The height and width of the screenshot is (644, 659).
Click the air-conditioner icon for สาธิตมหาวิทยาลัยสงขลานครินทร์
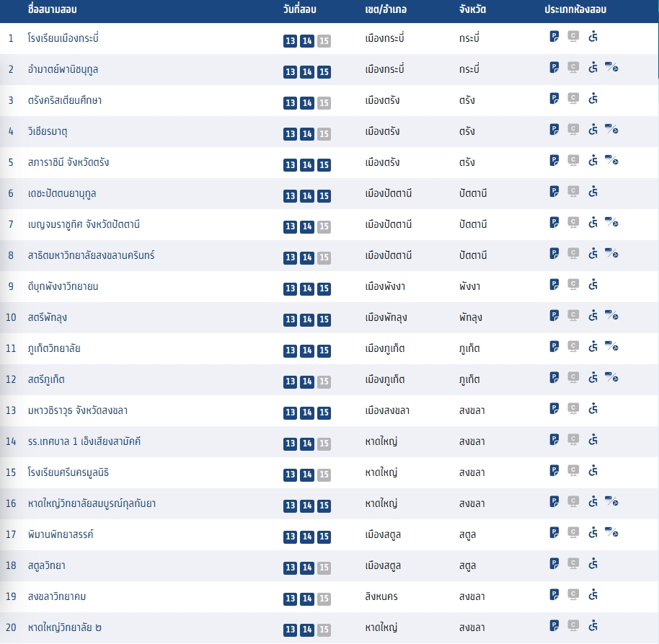611,254
